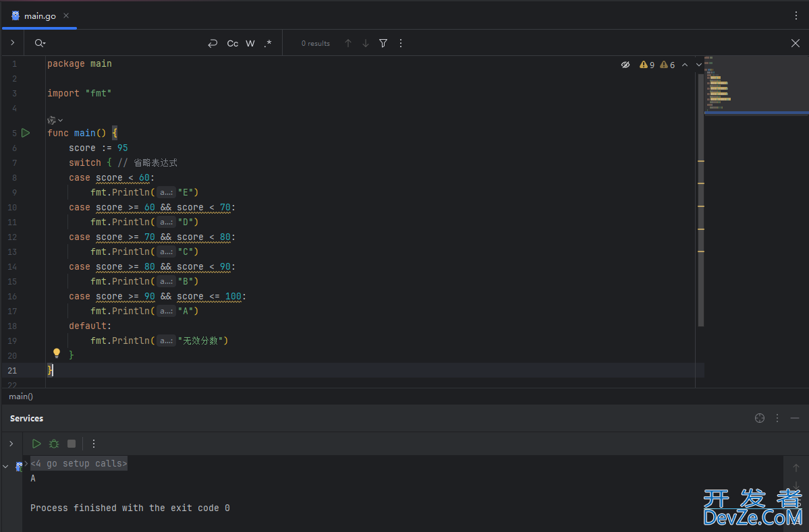
Task: Go to next search occurrence
Action: pyautogui.click(x=365, y=43)
